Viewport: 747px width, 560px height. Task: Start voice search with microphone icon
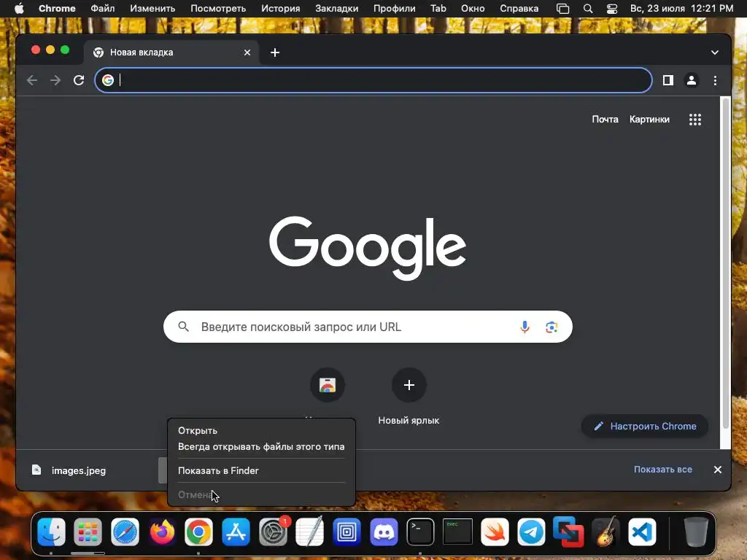(x=525, y=327)
